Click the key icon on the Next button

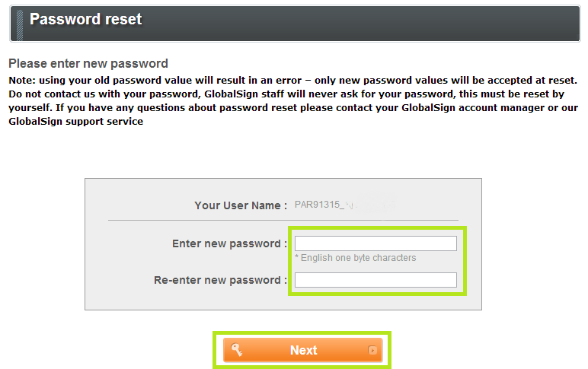pos(237,350)
